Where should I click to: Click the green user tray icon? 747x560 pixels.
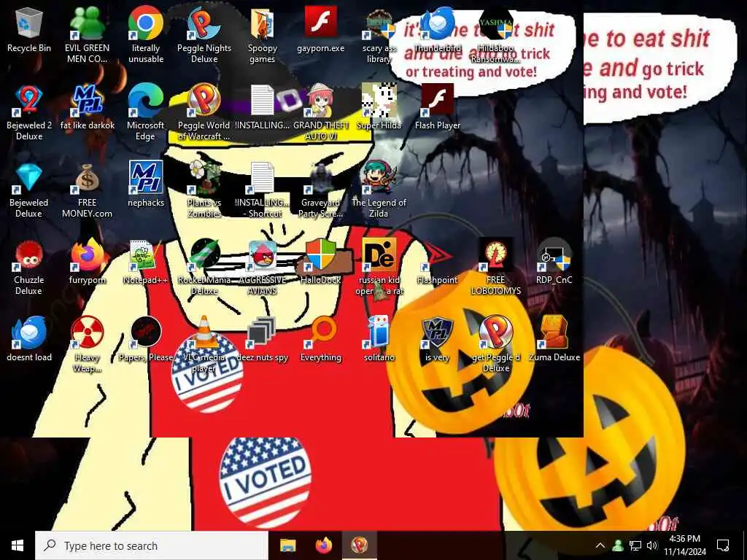618,545
